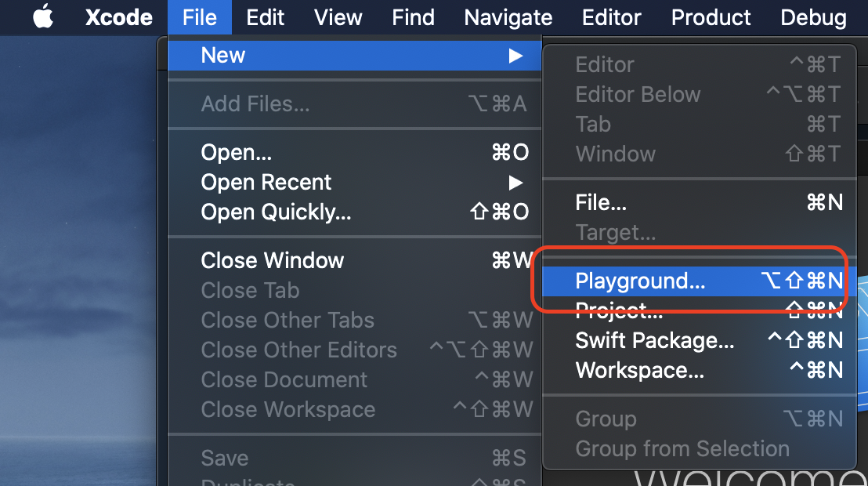The image size is (868, 486).
Task: Select Project… in the New submenu
Action: tap(699, 311)
